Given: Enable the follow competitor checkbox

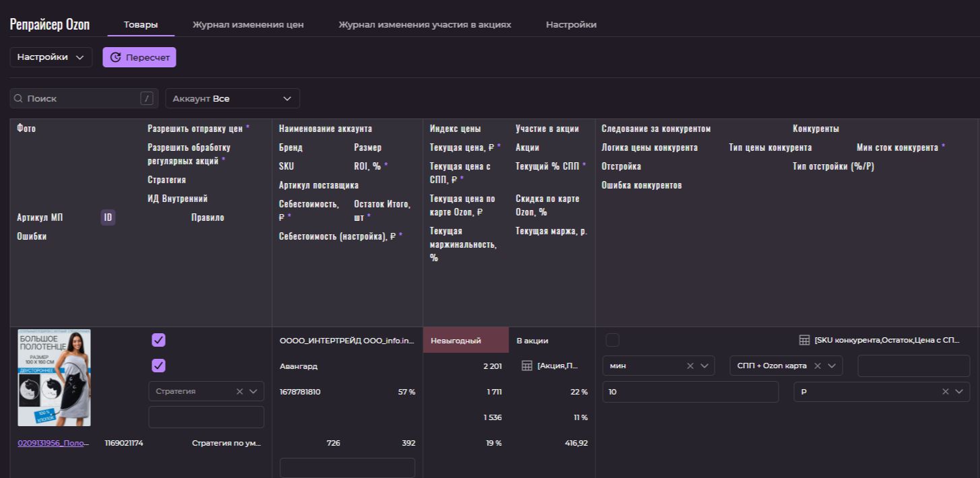Looking at the screenshot, I should [612, 340].
